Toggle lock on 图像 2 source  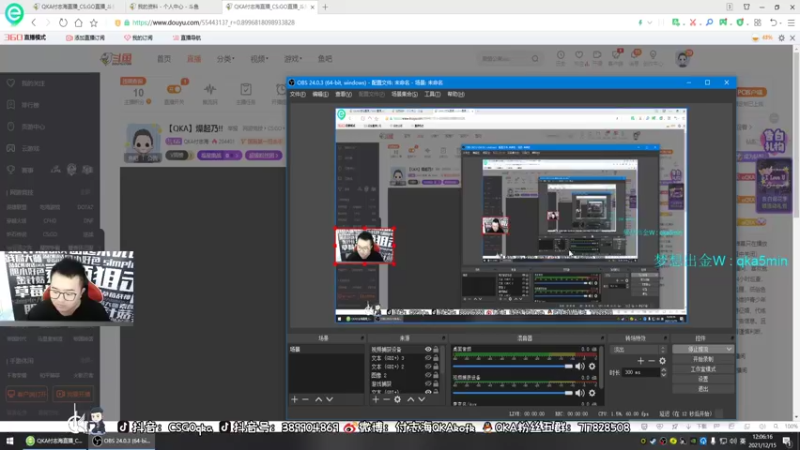[436, 375]
